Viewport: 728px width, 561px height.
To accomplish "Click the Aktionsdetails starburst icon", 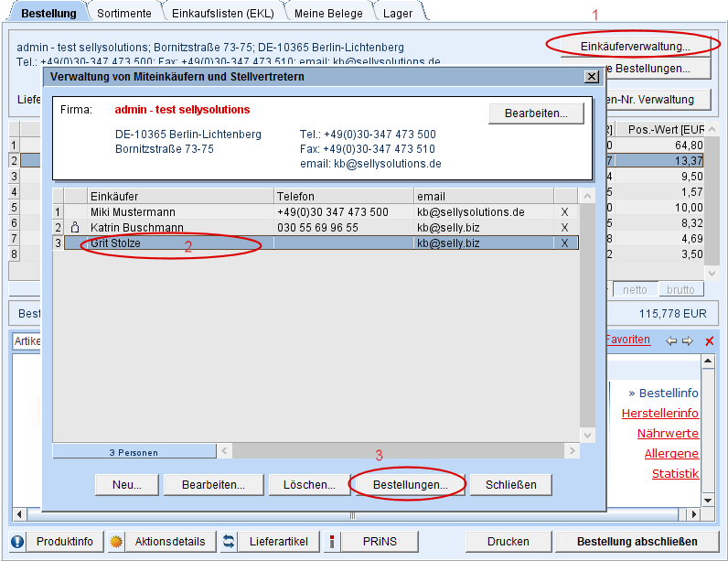I will [x=116, y=541].
